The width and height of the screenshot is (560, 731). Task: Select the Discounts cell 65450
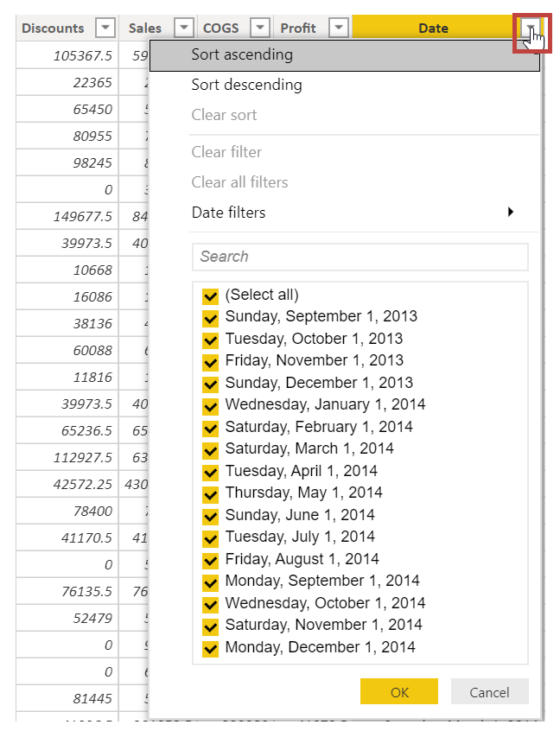pos(67,109)
